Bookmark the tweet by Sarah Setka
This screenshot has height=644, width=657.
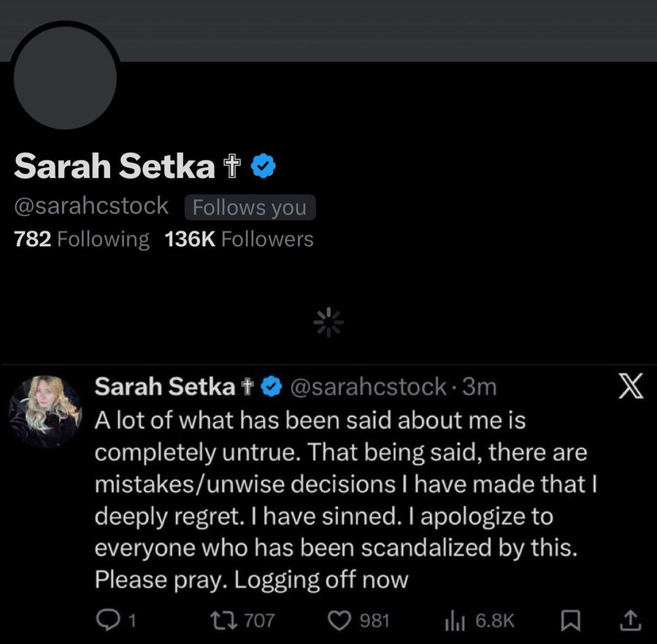(x=569, y=621)
